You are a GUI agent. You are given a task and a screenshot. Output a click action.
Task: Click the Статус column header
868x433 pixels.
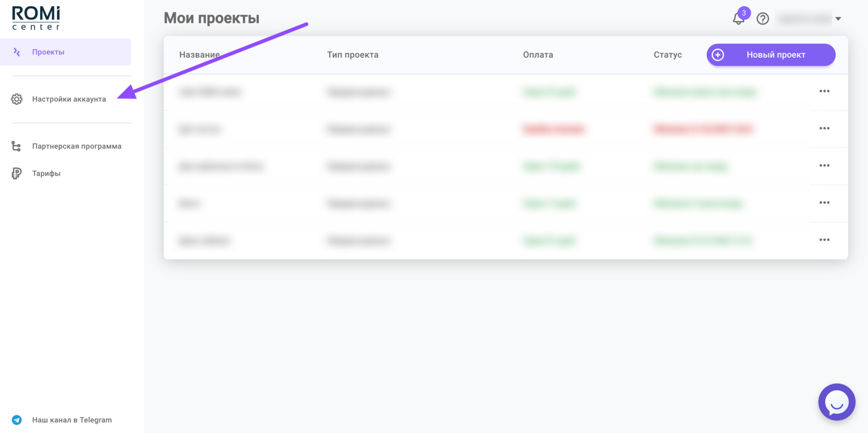pyautogui.click(x=668, y=55)
